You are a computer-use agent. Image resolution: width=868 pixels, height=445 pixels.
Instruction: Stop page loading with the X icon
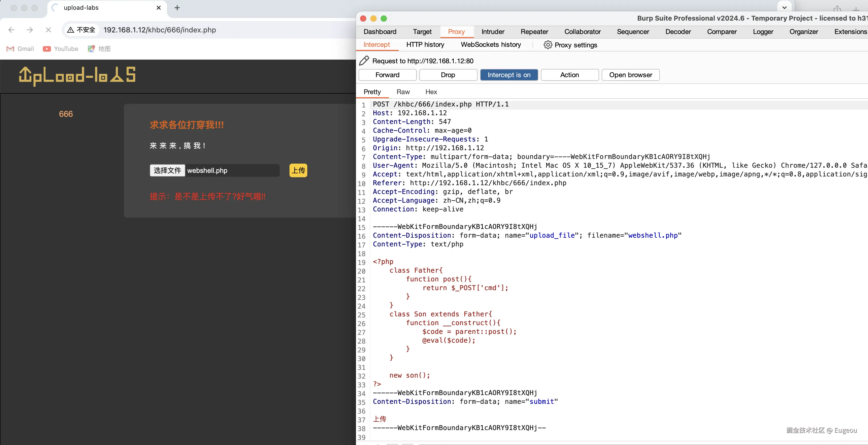pos(48,30)
